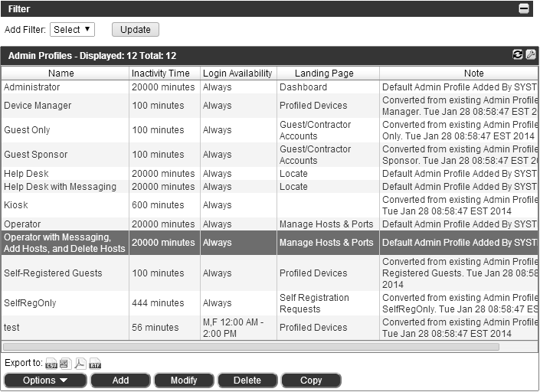Viewport: 540px width, 392px height.
Task: Select the test profile row
Action: point(270,328)
